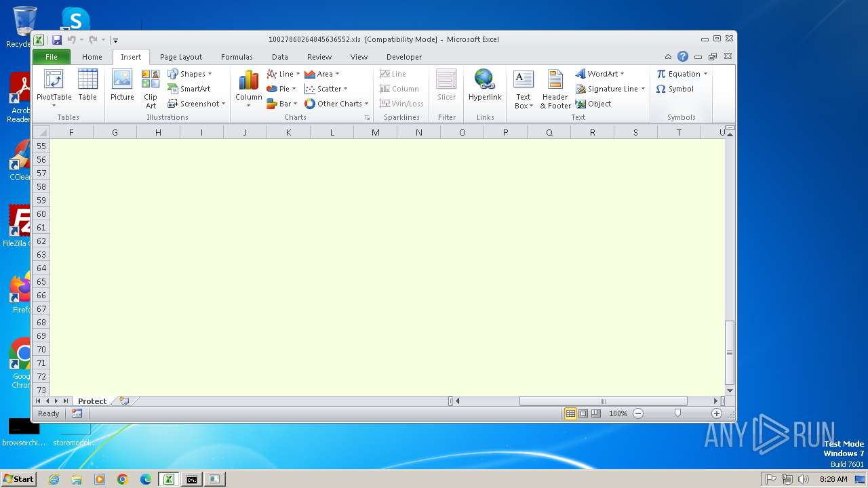Open Chrome from the taskbar
The width and height of the screenshot is (868, 488).
tap(123, 479)
